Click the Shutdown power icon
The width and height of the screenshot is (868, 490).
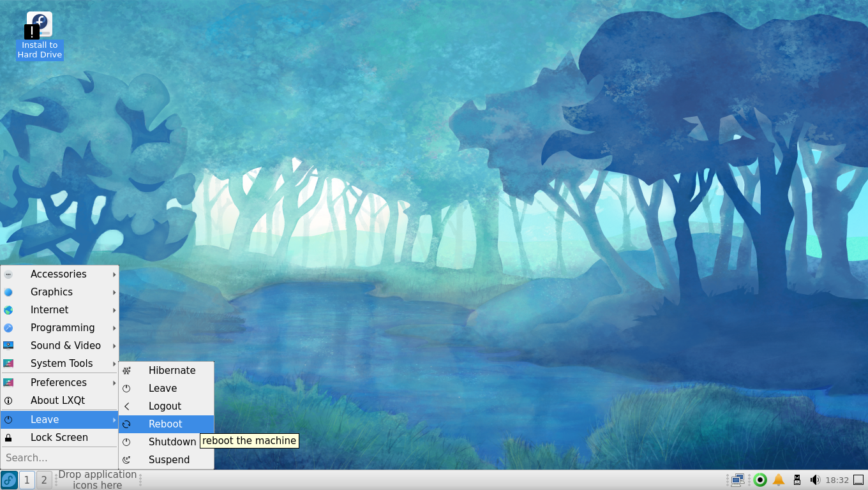[126, 442]
